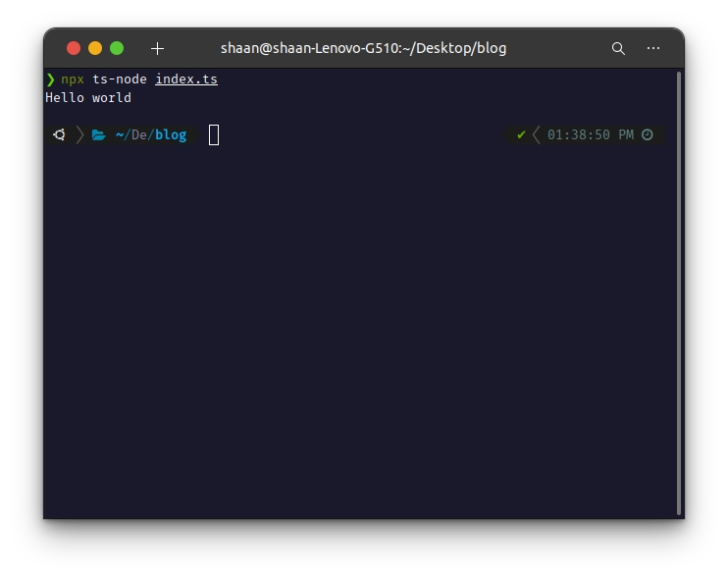728x578 pixels.
Task: Open the terminal search magnifier
Action: (618, 48)
